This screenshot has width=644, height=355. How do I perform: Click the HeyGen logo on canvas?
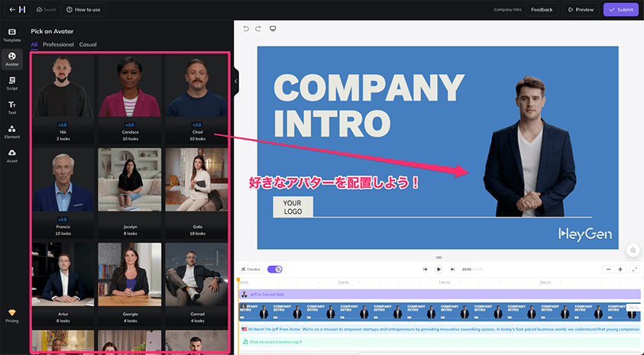click(x=585, y=234)
